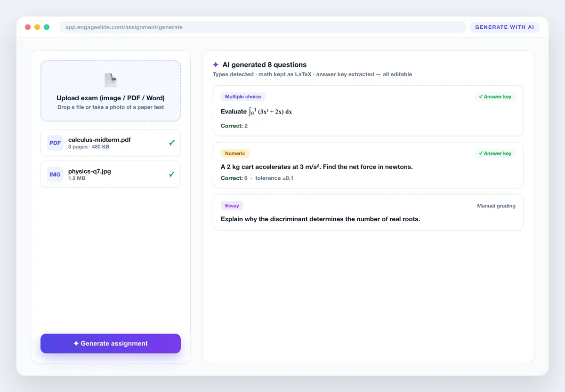Screen dimensions: 565x392
Task: Click Answer key badge on integral question
Action: point(495,97)
